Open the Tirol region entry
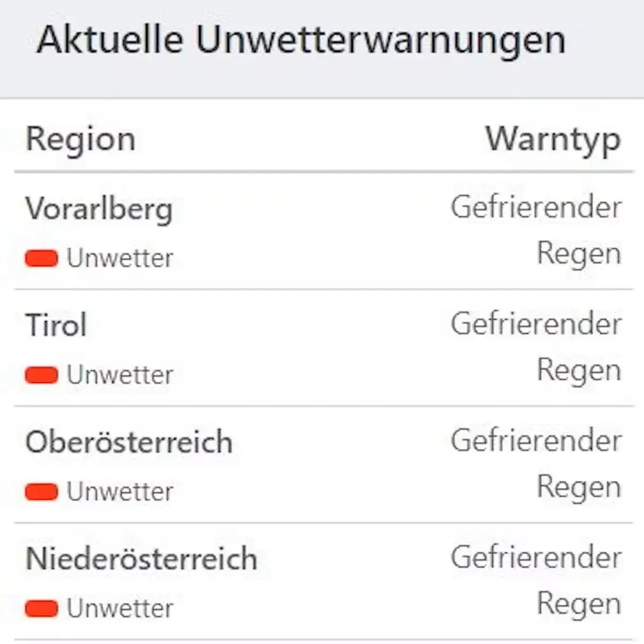Image resolution: width=644 pixels, height=644 pixels. tap(56, 325)
